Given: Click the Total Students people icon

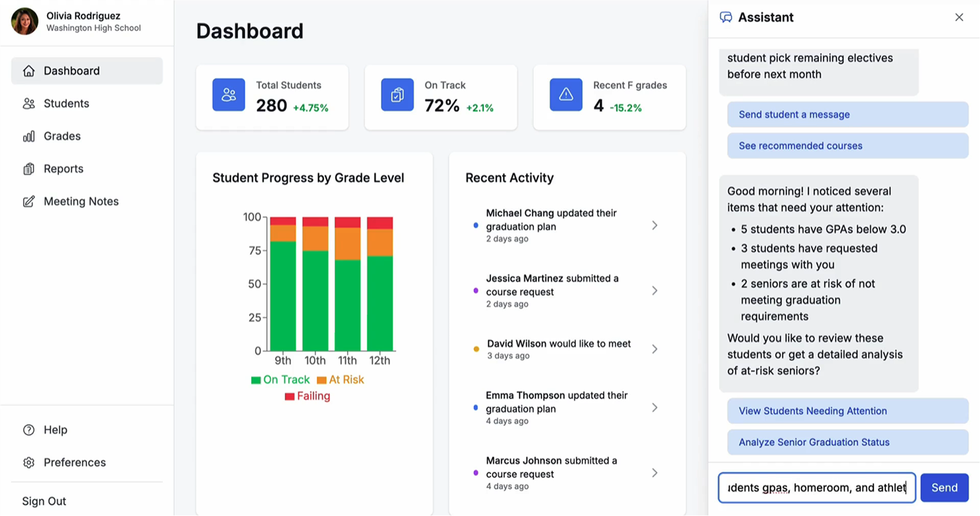Looking at the screenshot, I should click(229, 95).
